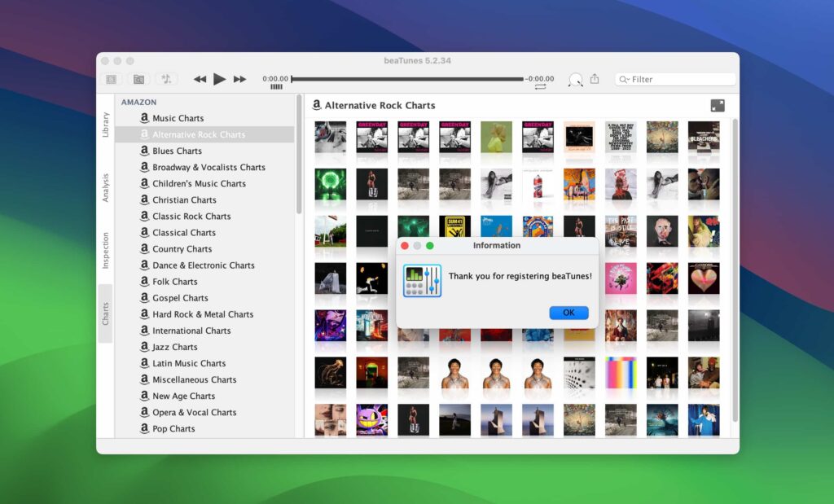Click the Share icon near the Filter field

(x=595, y=80)
